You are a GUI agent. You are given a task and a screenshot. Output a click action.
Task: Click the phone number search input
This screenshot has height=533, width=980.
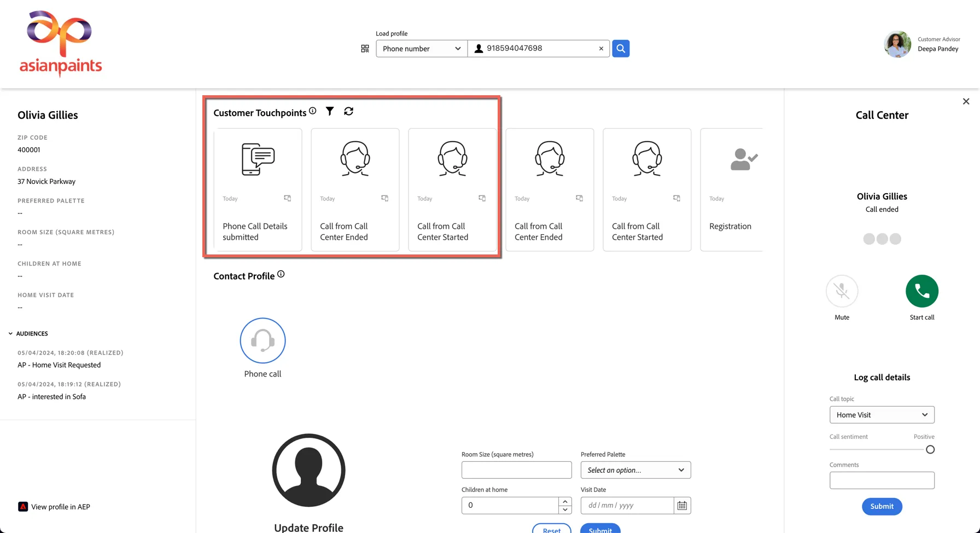click(x=539, y=49)
